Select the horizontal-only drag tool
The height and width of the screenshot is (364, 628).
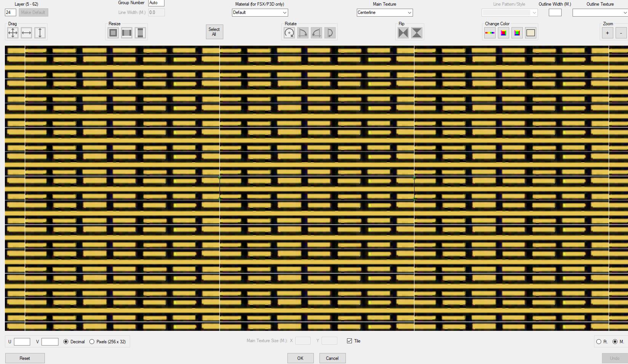click(x=26, y=33)
